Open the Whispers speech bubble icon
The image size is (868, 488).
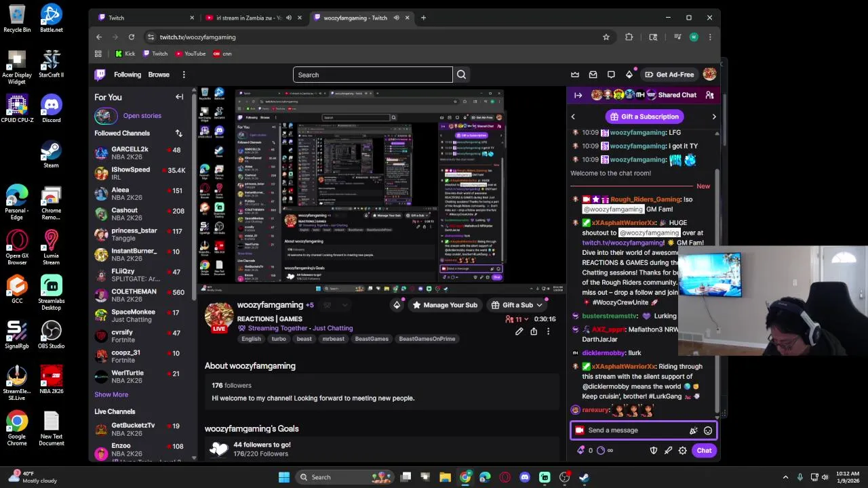pos(611,75)
